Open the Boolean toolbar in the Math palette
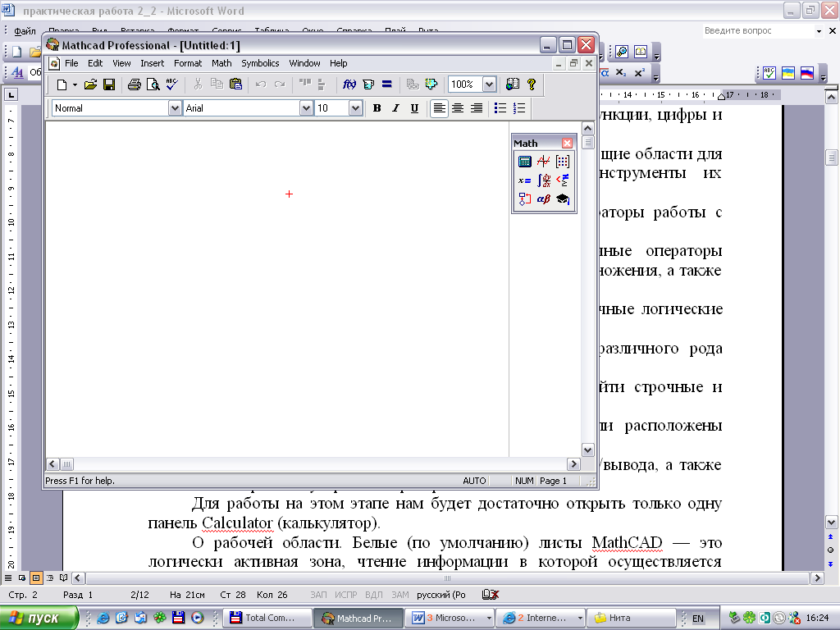 pyautogui.click(x=562, y=180)
